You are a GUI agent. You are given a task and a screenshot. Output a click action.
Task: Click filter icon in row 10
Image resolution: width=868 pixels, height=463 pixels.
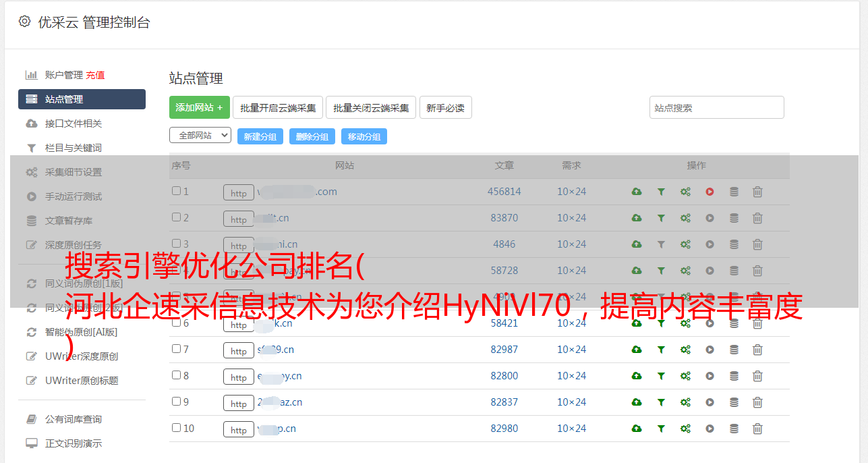pos(661,429)
